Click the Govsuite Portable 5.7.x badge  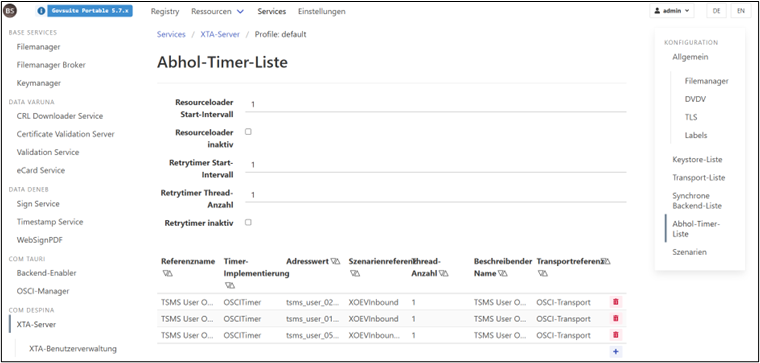(90, 11)
